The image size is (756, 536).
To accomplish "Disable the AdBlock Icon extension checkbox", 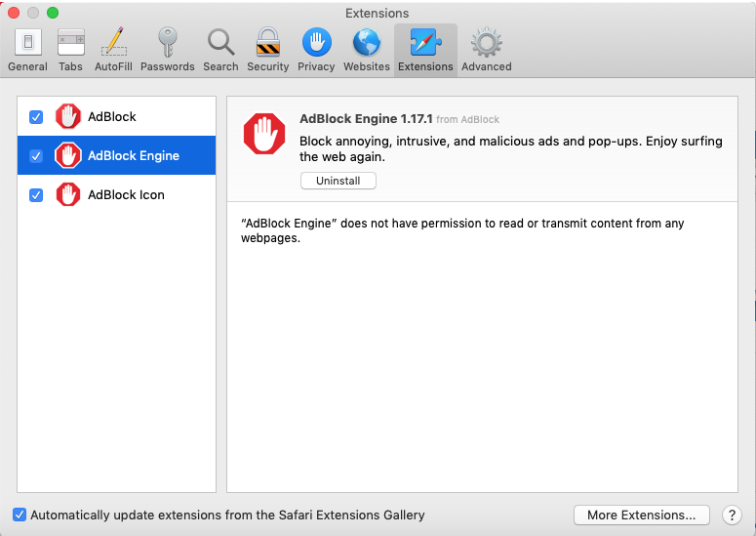I will click(x=36, y=195).
